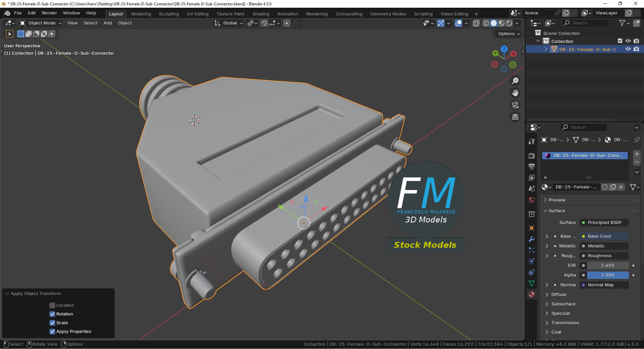The image size is (644, 349).
Task: Open the Render properties tab
Action: click(532, 156)
